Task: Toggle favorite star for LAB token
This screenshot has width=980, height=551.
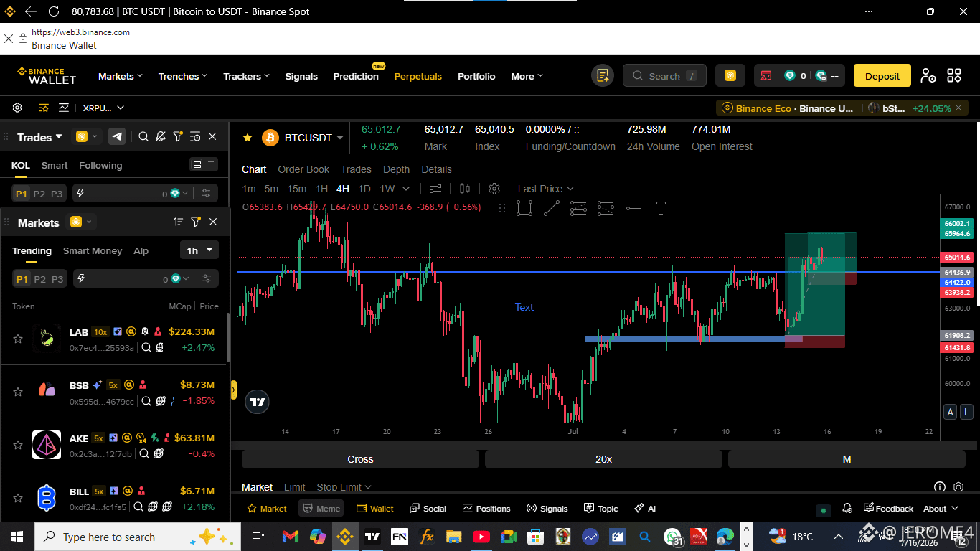Action: coord(18,339)
